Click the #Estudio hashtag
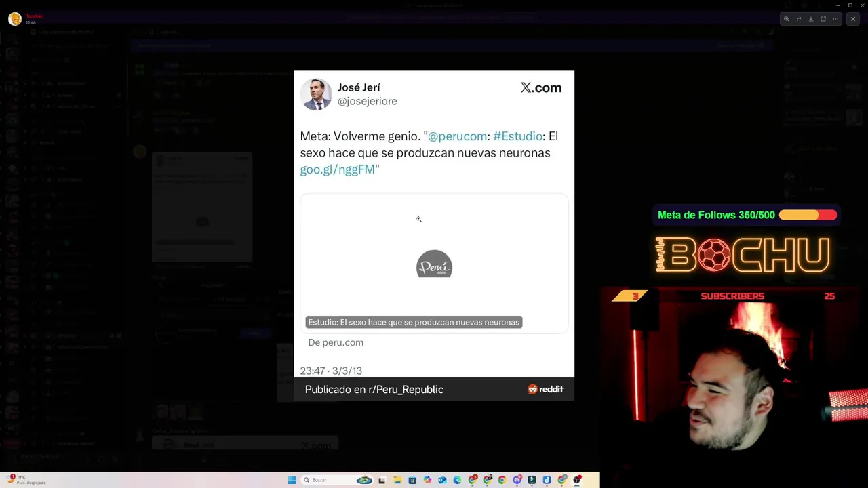The image size is (868, 488). pyautogui.click(x=517, y=136)
